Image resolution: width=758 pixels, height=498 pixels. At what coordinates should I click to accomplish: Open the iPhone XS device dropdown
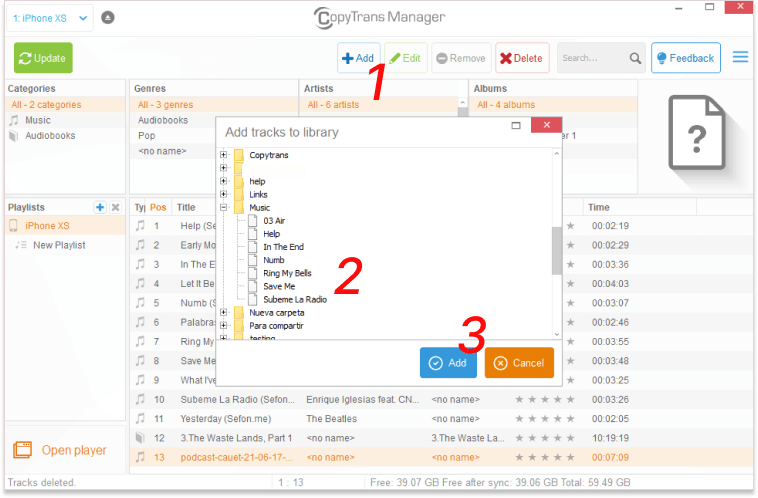pos(50,18)
